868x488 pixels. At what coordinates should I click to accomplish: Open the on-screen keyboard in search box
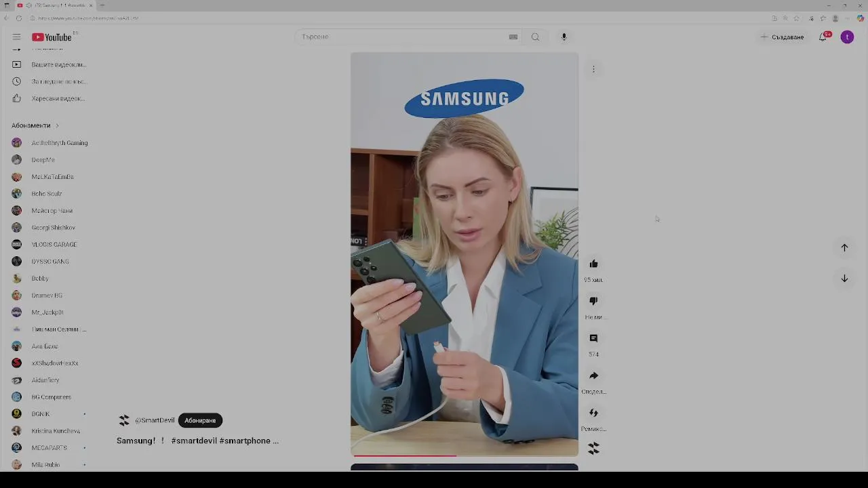pos(513,37)
